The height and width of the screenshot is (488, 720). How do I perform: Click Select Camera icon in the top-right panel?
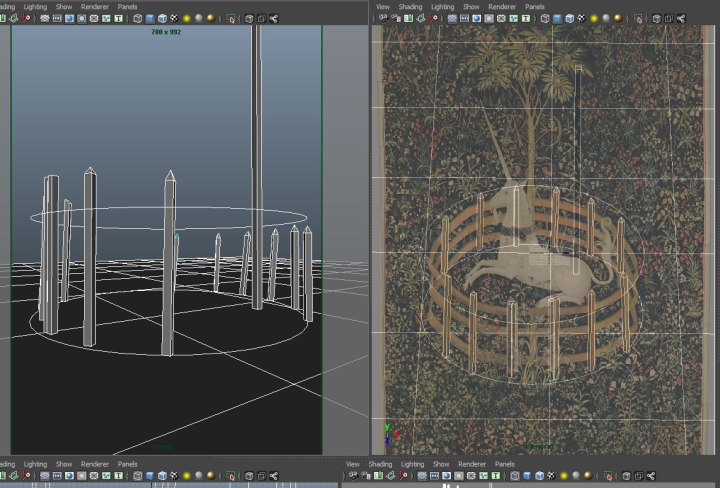[383, 18]
